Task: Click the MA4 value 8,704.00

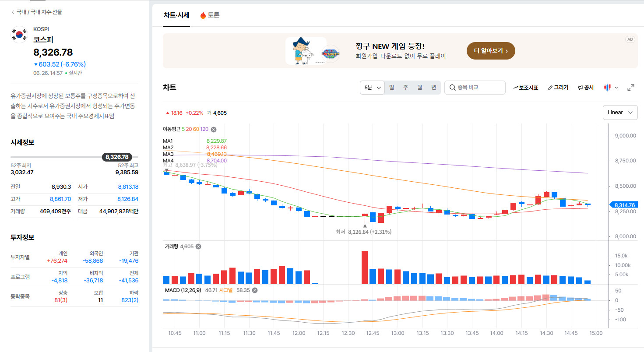Action: tap(216, 161)
